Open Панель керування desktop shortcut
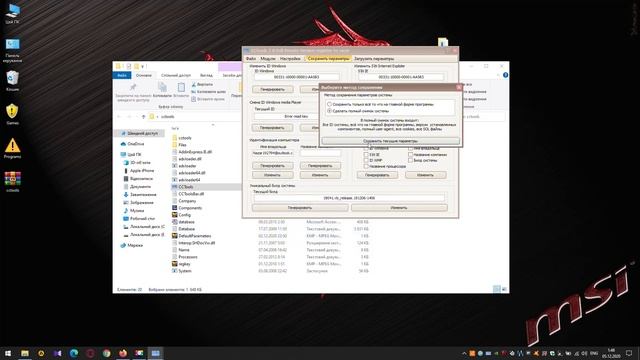Viewport: 640px width, 360px height. coord(12,50)
